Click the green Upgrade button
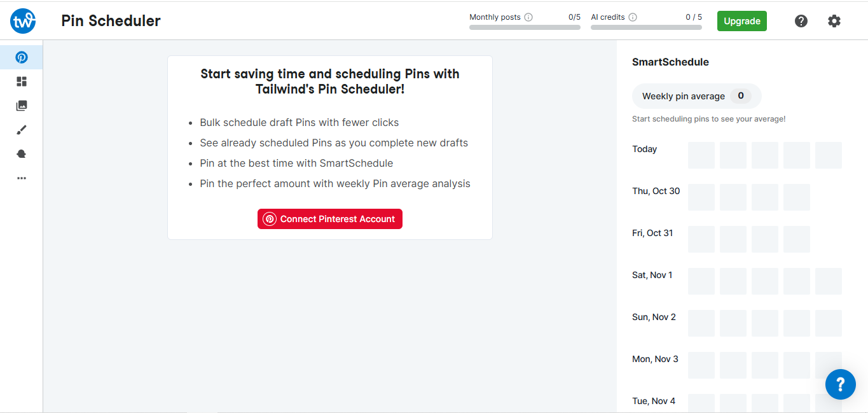868x413 pixels. click(x=741, y=21)
